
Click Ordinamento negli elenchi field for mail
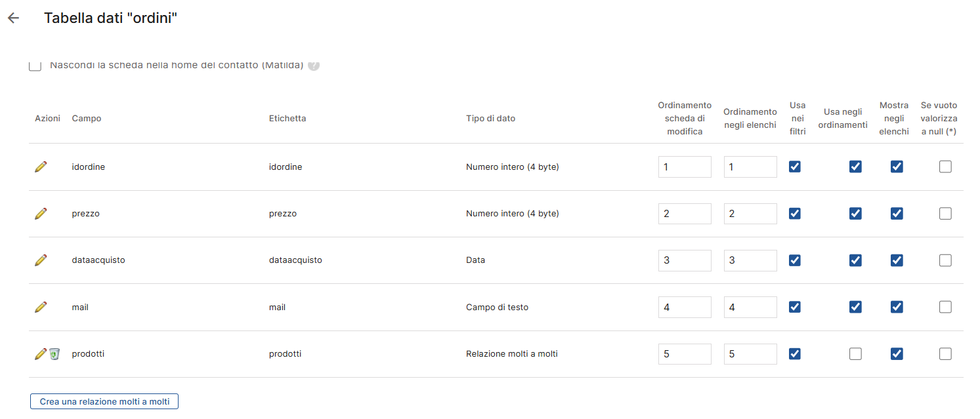point(750,307)
